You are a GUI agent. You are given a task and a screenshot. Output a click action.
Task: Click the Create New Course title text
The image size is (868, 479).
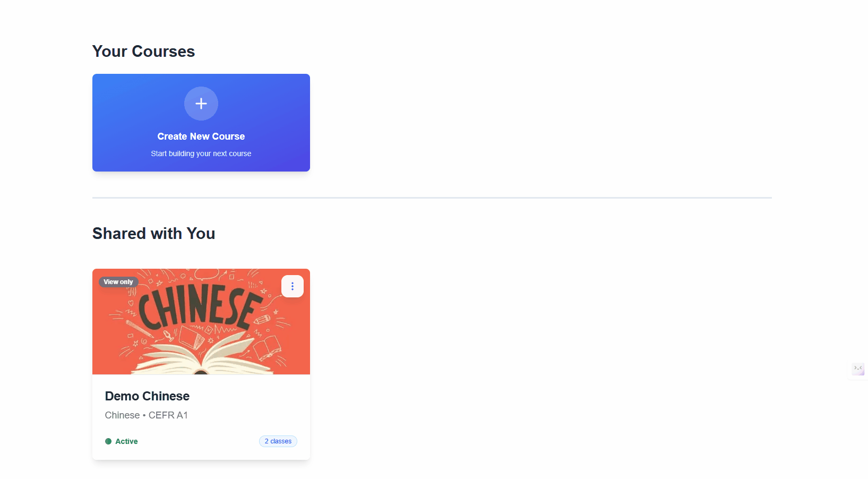(201, 136)
